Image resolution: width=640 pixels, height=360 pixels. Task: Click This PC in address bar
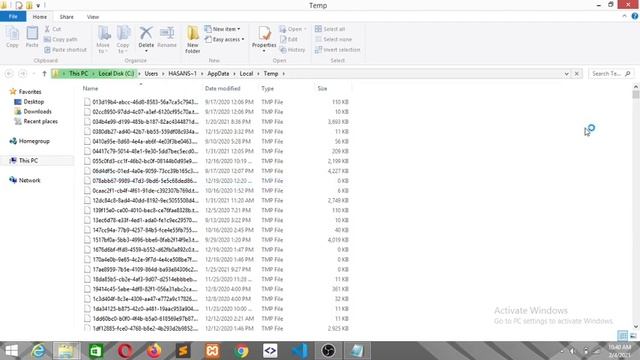(x=78, y=74)
